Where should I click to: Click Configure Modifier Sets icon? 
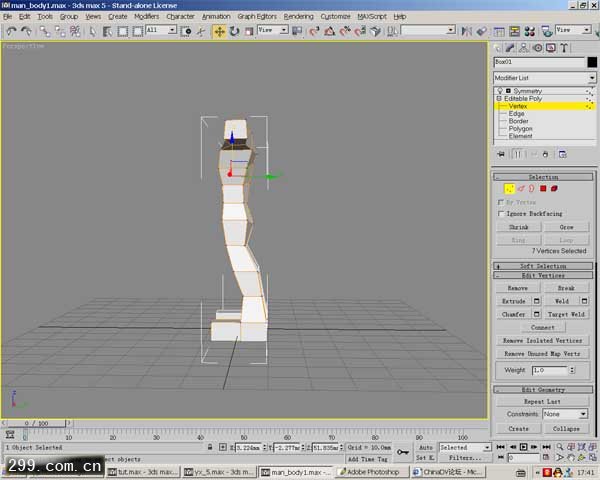pos(562,154)
